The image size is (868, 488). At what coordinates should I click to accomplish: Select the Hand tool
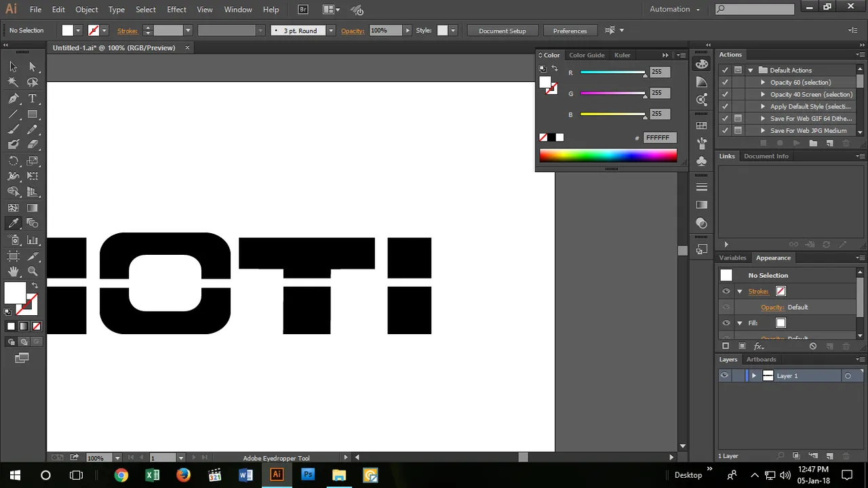[13, 271]
